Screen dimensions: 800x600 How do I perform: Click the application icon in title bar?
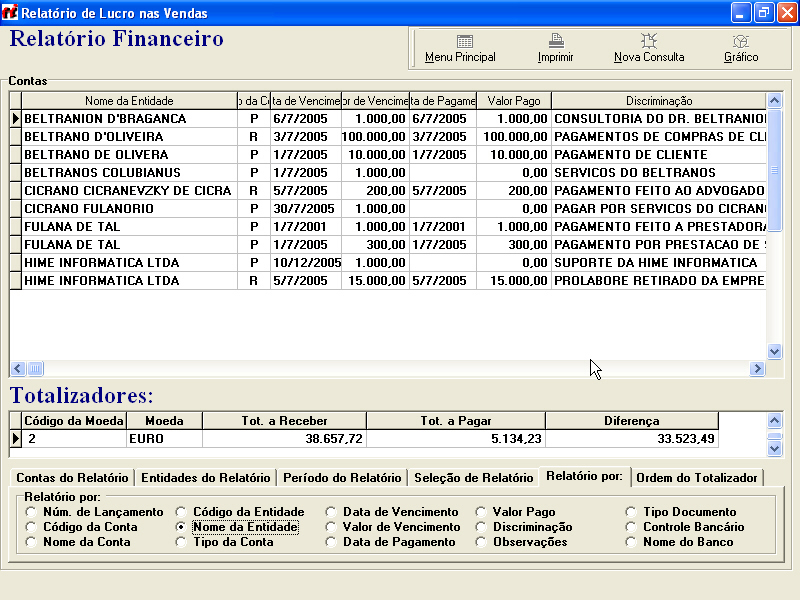point(11,13)
